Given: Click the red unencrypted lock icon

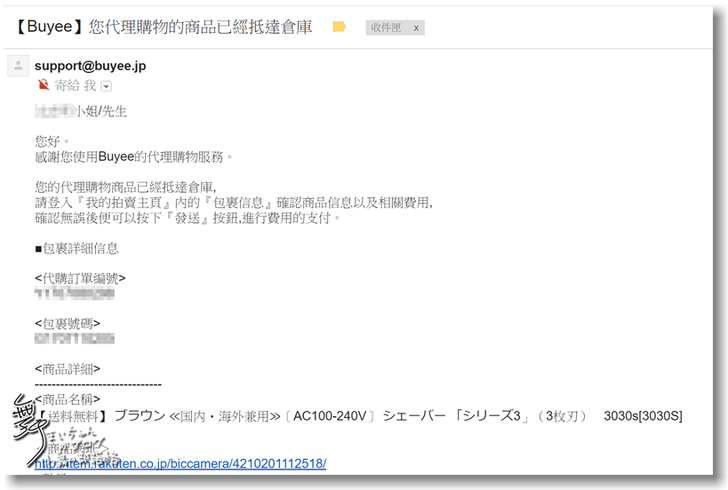Looking at the screenshot, I should tap(43, 85).
